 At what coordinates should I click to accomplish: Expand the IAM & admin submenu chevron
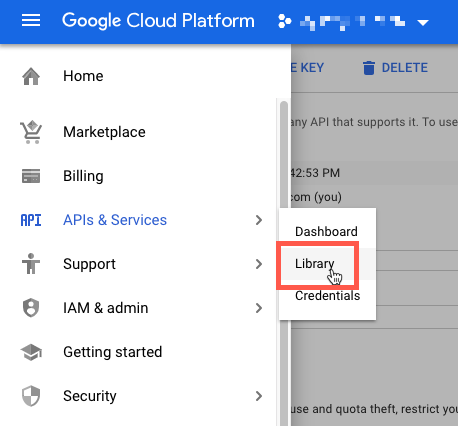[x=259, y=308]
